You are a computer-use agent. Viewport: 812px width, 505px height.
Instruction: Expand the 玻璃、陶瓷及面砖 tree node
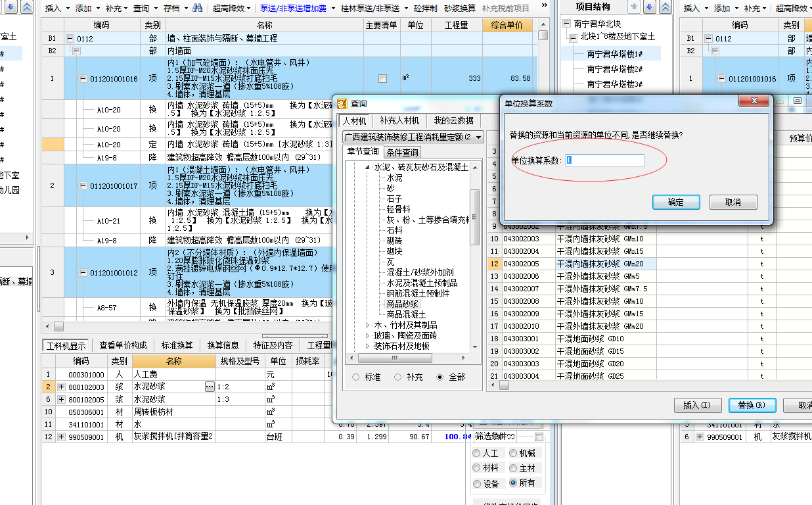point(368,335)
